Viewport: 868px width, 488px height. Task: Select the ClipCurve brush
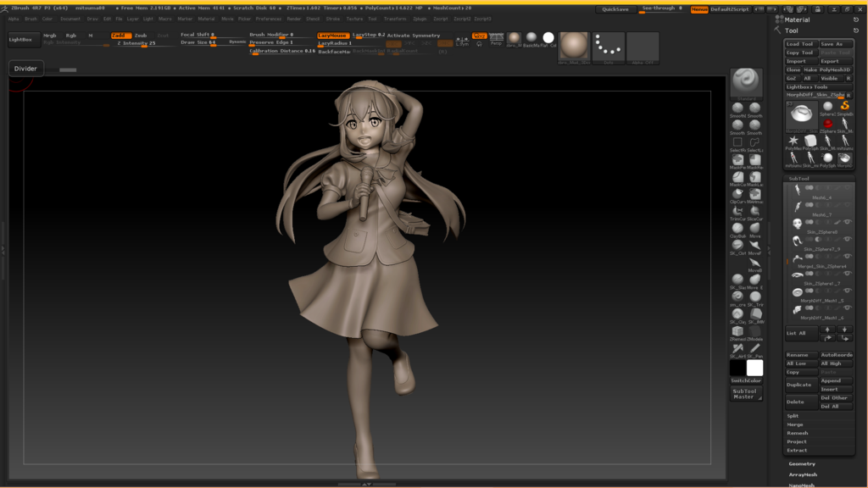(x=737, y=194)
